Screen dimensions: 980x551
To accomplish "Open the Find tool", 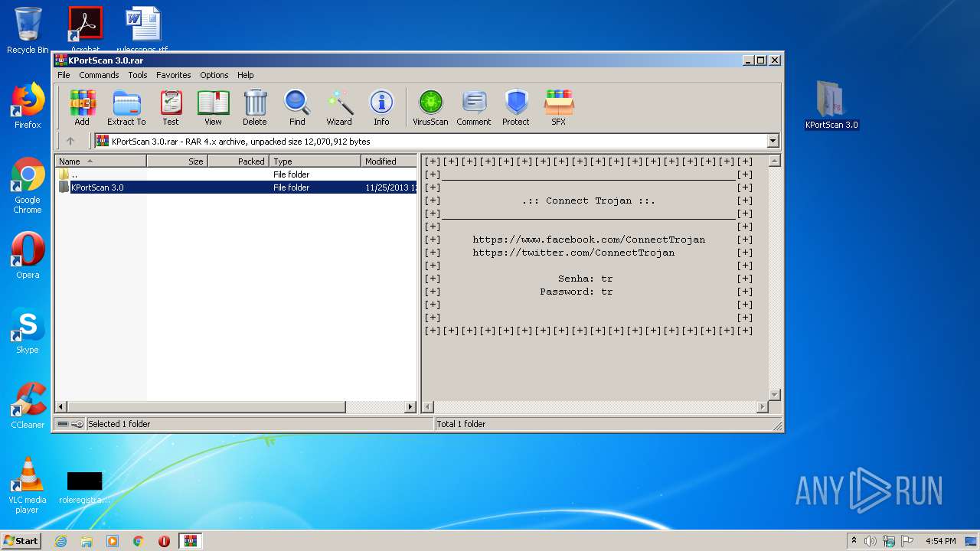I will [297, 107].
